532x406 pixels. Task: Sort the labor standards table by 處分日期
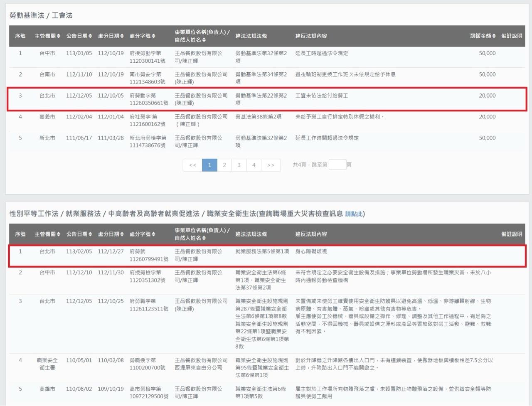111,36
